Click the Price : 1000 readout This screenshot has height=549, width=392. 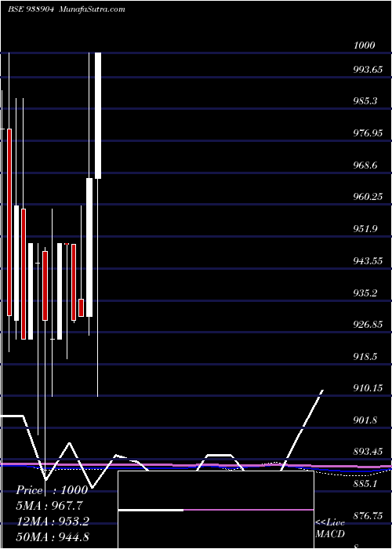point(52,490)
